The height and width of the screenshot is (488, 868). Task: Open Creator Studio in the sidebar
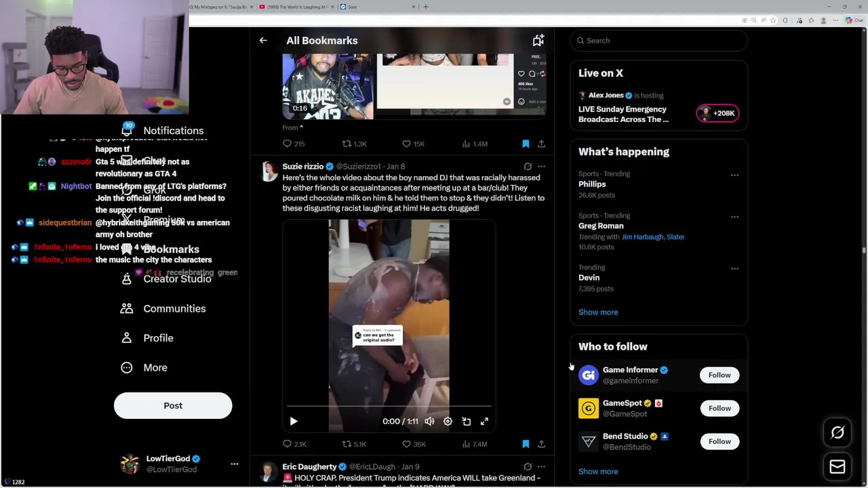point(166,279)
